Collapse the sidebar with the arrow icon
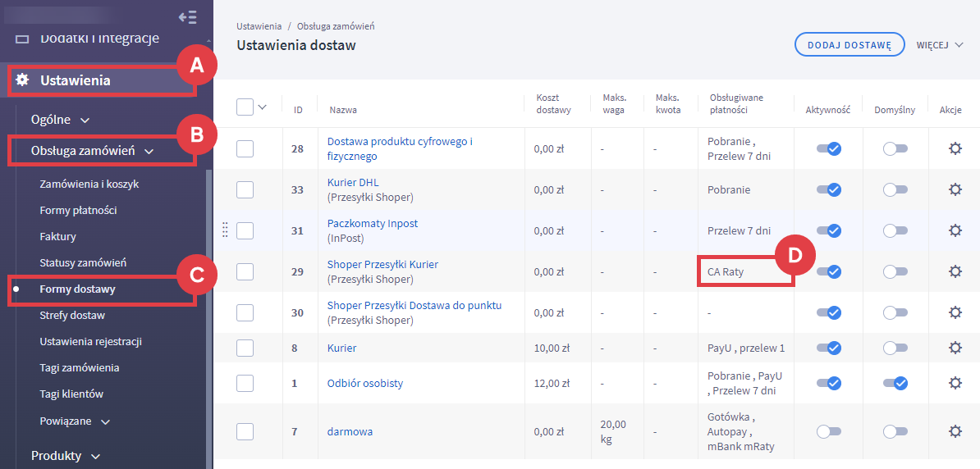The width and height of the screenshot is (980, 469). click(187, 16)
